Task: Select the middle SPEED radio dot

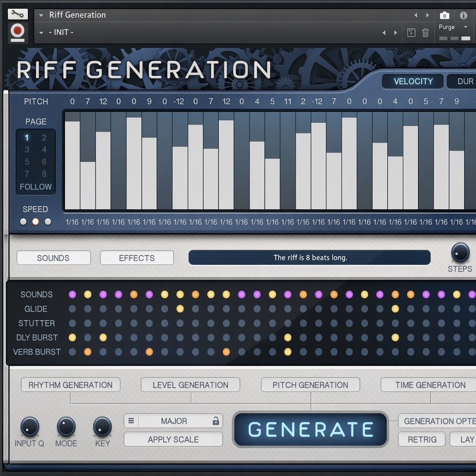Action: coord(35,222)
